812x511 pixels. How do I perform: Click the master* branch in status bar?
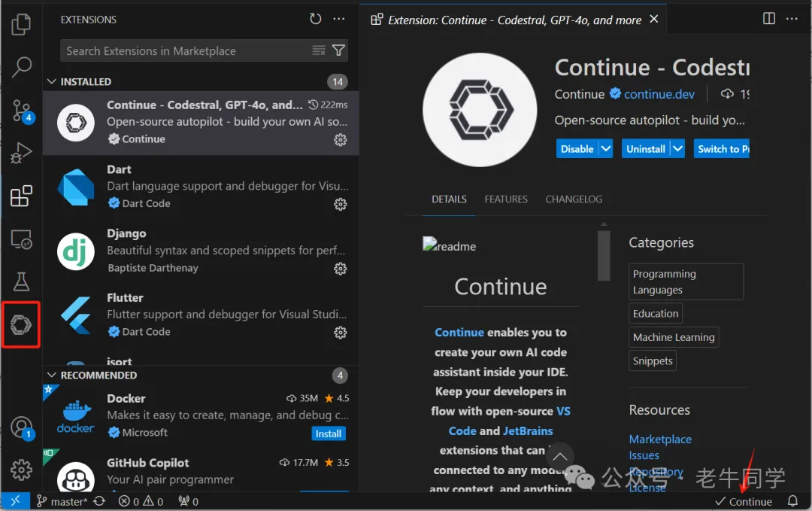[x=62, y=501]
